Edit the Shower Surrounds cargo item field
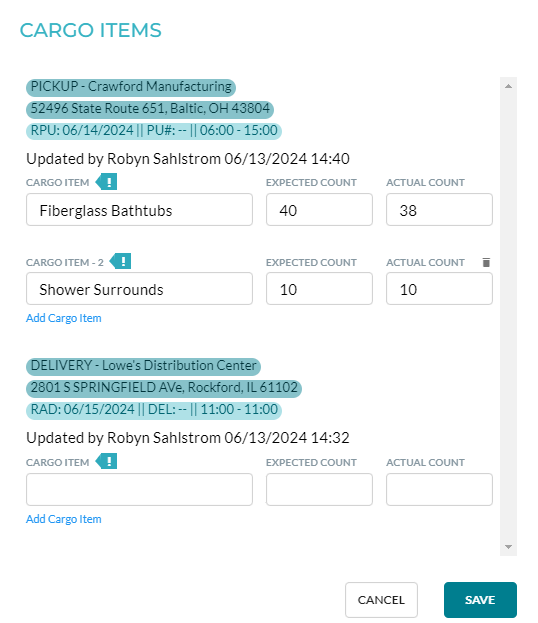This screenshot has width=538, height=623. point(139,289)
